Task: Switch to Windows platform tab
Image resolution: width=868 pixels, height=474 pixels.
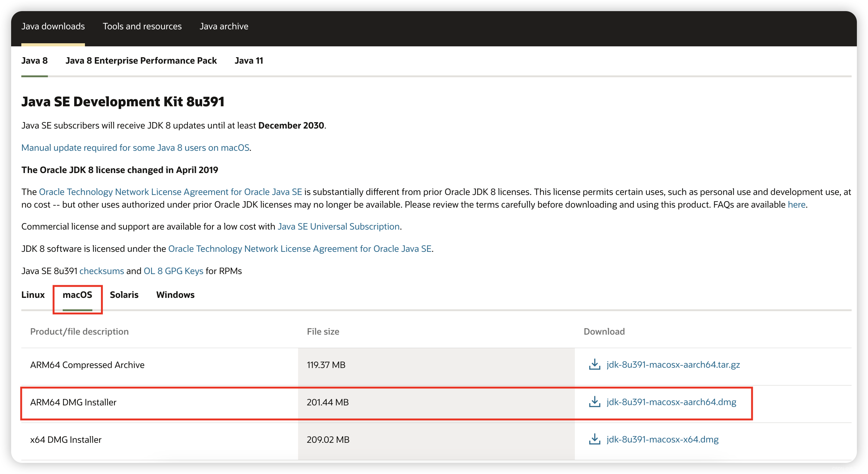Action: (175, 295)
